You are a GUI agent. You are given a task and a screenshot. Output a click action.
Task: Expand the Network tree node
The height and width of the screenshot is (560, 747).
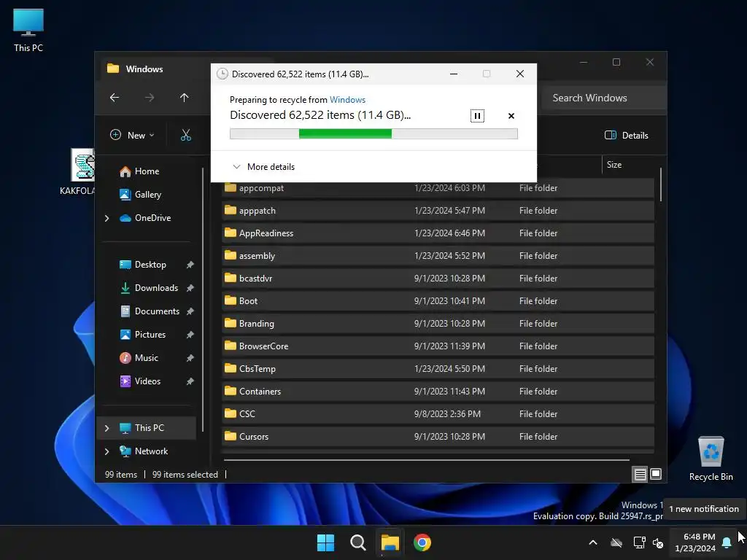107,451
